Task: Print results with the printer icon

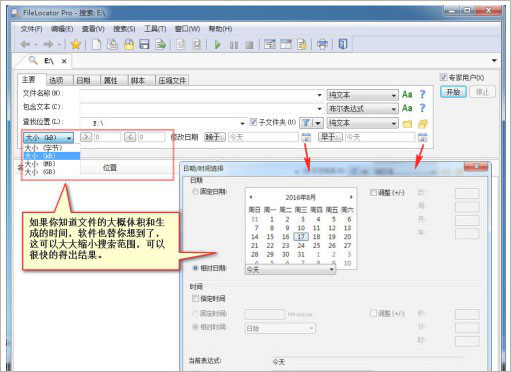Action: 322,44
